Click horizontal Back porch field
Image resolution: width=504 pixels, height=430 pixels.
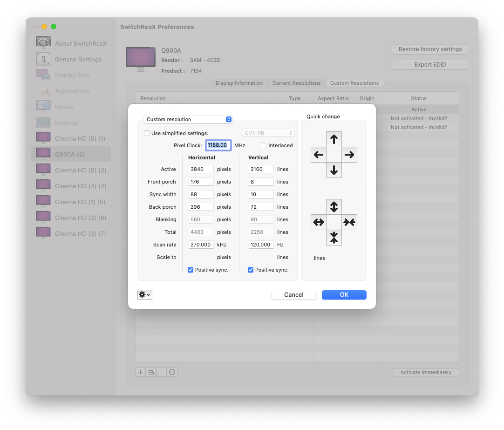click(201, 207)
